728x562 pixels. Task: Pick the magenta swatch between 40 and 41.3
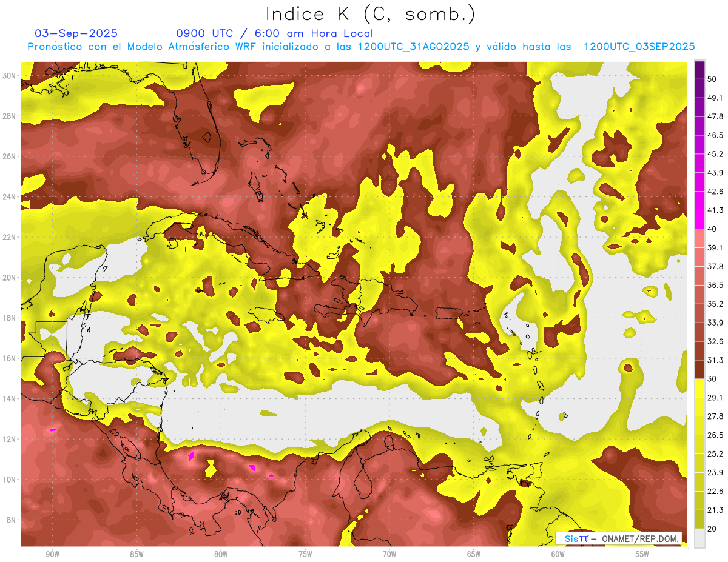click(x=699, y=219)
